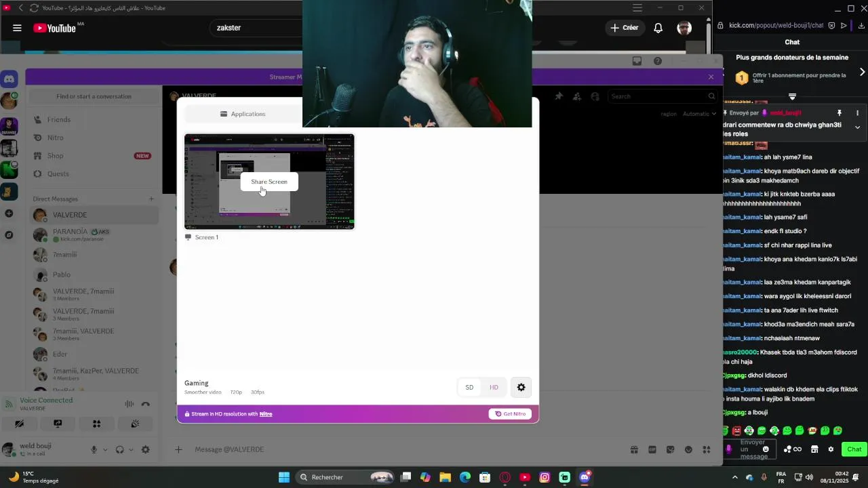Open the Discord inbox icon

tap(637, 61)
